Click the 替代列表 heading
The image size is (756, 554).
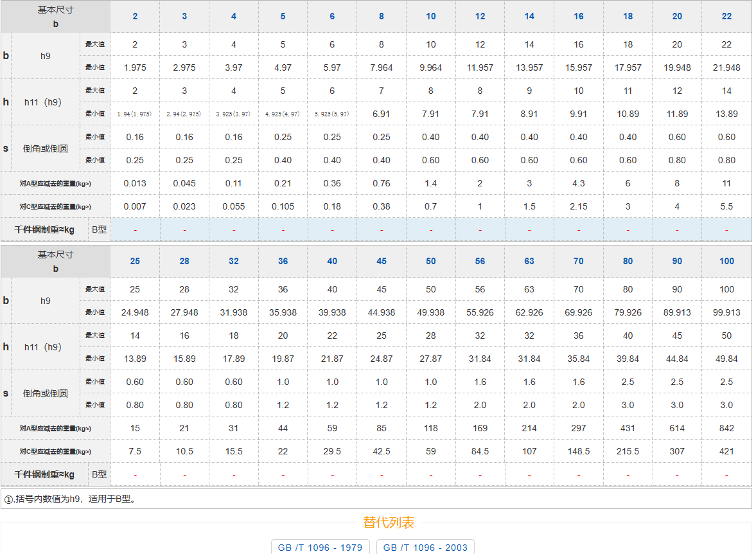point(389,522)
